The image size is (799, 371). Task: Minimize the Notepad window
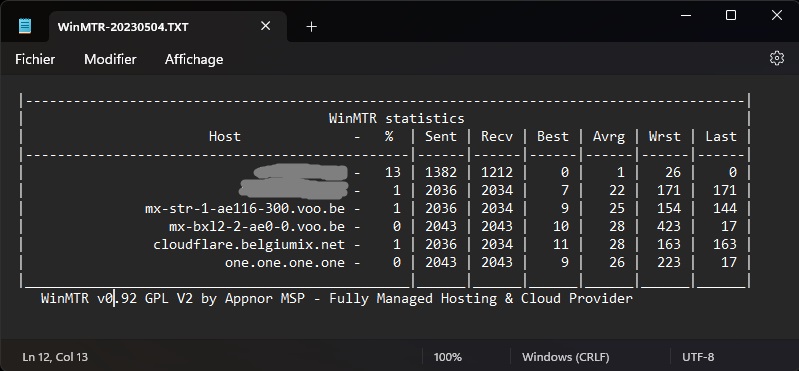tap(686, 15)
